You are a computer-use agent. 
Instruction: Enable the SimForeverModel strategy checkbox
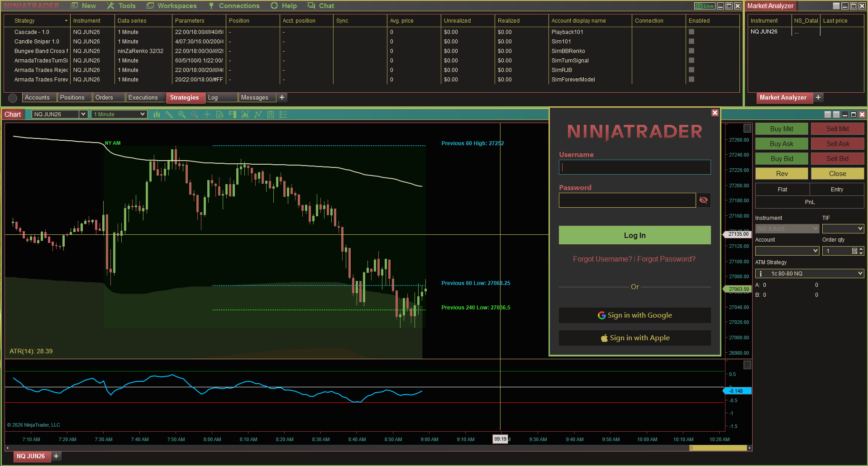pos(692,79)
